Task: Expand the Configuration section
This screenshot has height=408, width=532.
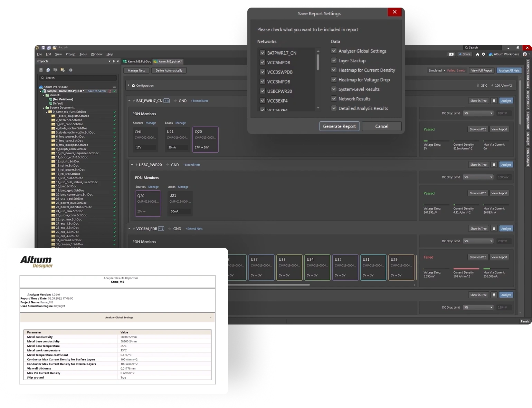Action: (x=129, y=86)
